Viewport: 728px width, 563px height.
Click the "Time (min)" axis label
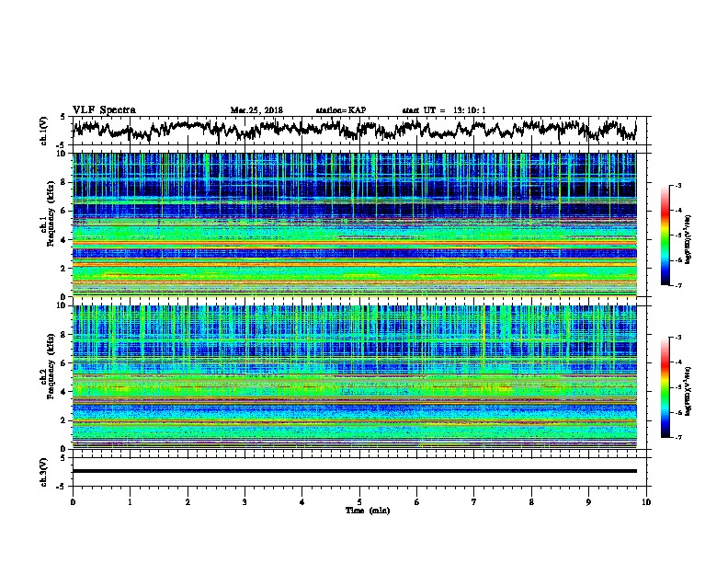[x=368, y=511]
